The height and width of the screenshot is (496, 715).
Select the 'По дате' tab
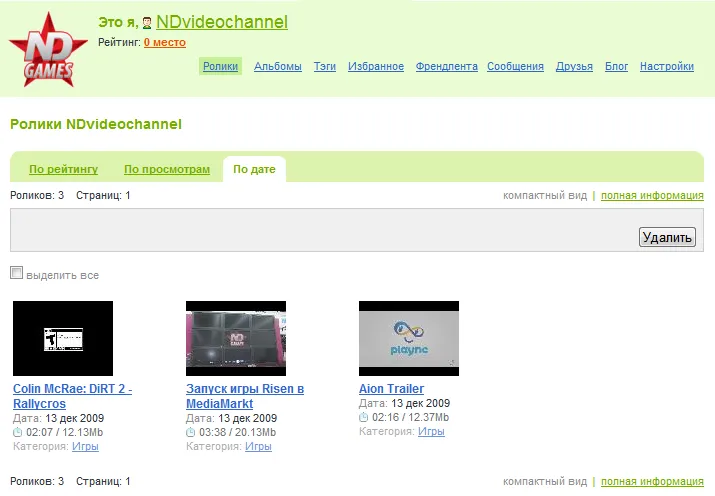254,169
